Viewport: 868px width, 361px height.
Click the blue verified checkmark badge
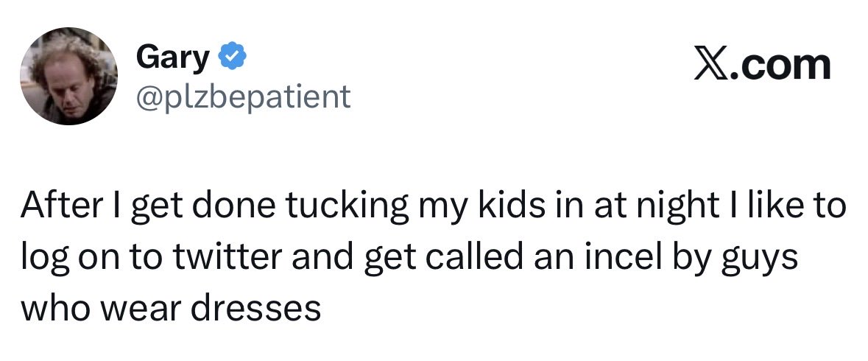pyautogui.click(x=233, y=57)
